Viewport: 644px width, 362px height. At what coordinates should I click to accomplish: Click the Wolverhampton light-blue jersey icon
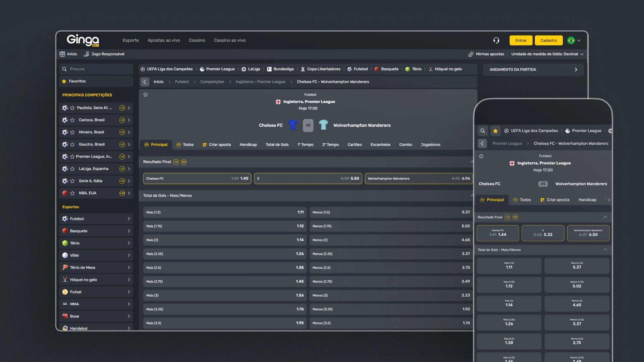(x=323, y=125)
